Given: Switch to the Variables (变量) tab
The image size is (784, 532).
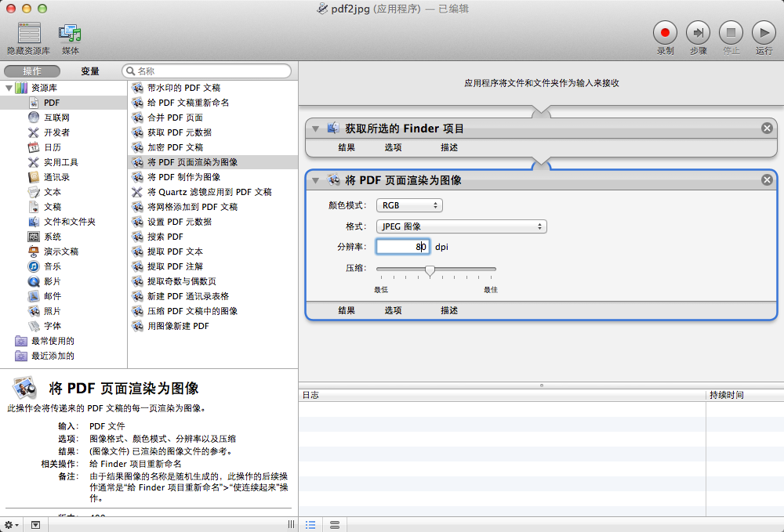Looking at the screenshot, I should [90, 71].
